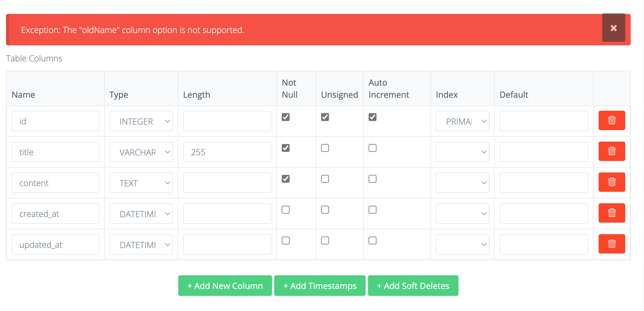This screenshot has width=644, height=311.
Task: Enable Not Null for created_at
Action: coord(285,209)
